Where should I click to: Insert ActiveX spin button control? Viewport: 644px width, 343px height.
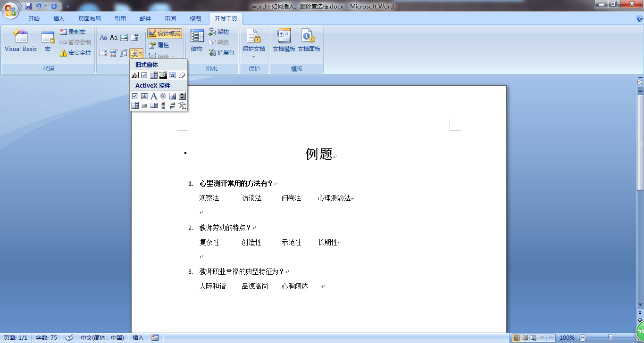point(182,96)
